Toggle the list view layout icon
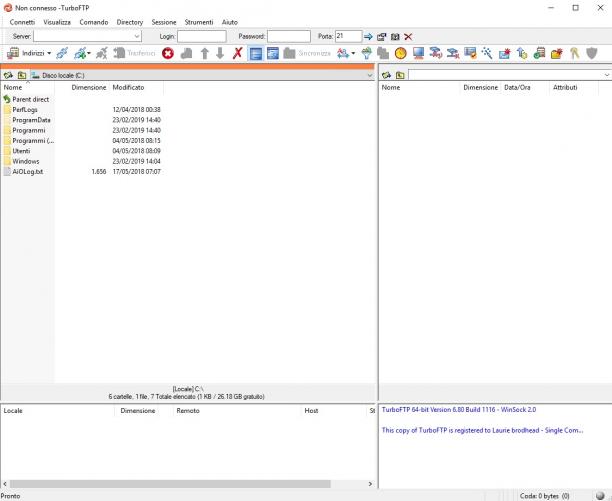612x501 pixels. point(256,53)
